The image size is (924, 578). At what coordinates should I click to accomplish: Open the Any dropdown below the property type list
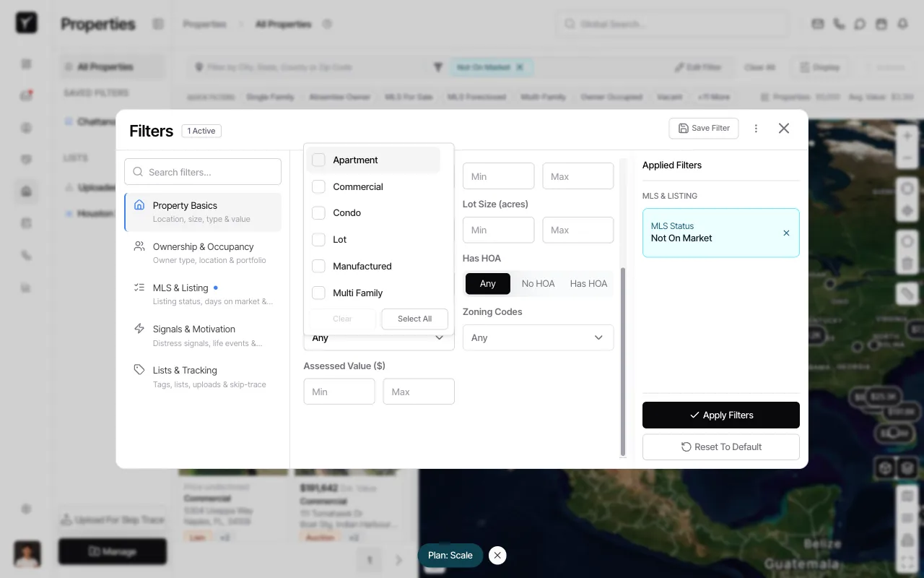click(378, 337)
